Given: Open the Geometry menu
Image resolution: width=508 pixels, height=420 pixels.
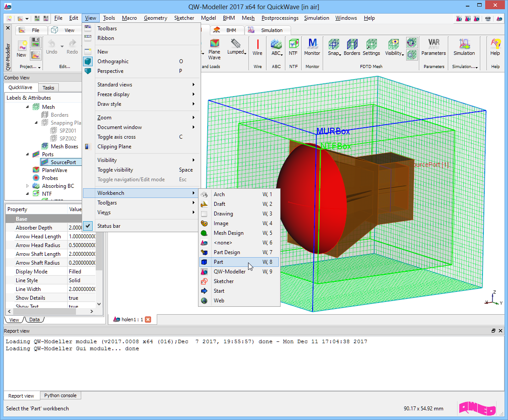Looking at the screenshot, I should 155,18.
